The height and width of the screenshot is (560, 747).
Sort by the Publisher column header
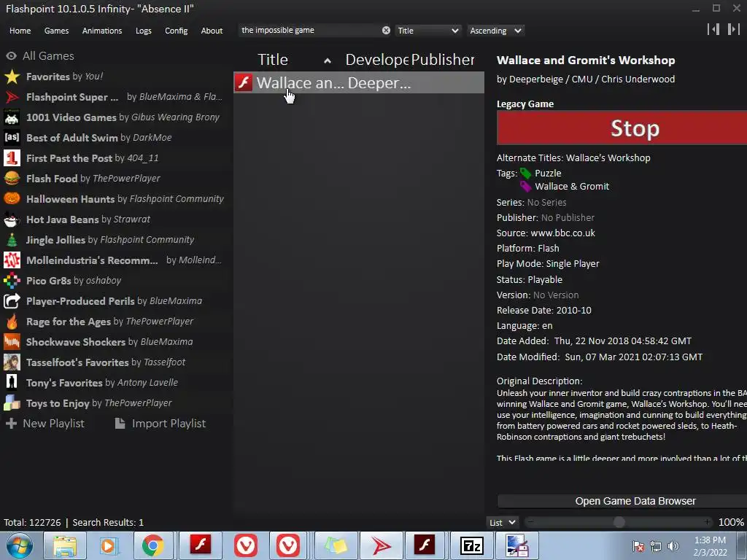pyautogui.click(x=443, y=60)
